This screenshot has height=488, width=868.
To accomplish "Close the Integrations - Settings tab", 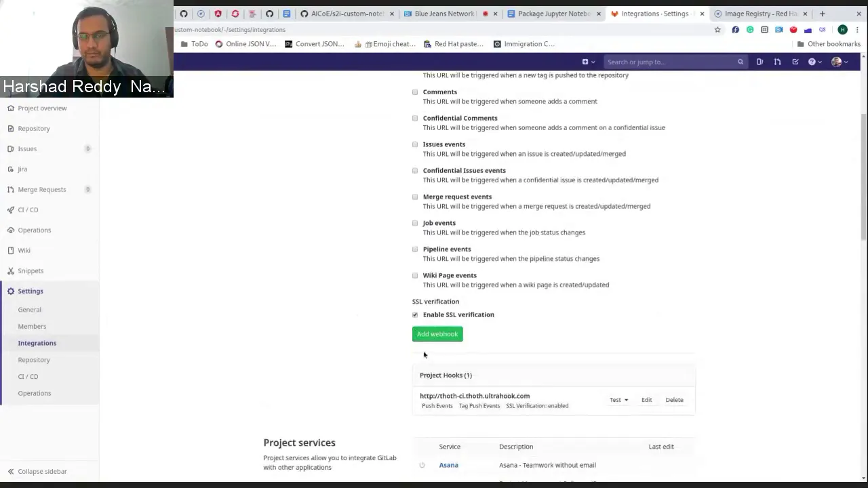I will click(702, 14).
